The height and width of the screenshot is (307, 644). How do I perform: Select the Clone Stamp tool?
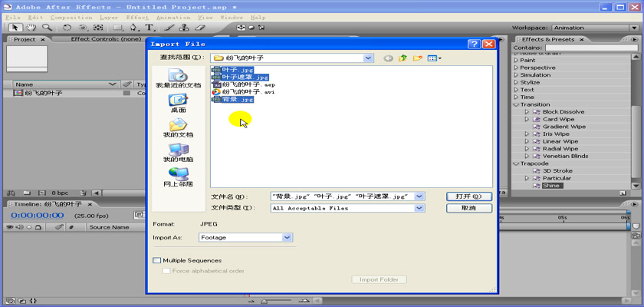185,28
